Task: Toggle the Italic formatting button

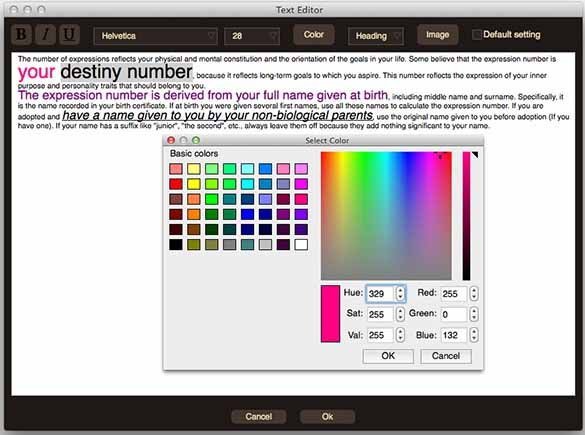Action: 46,35
